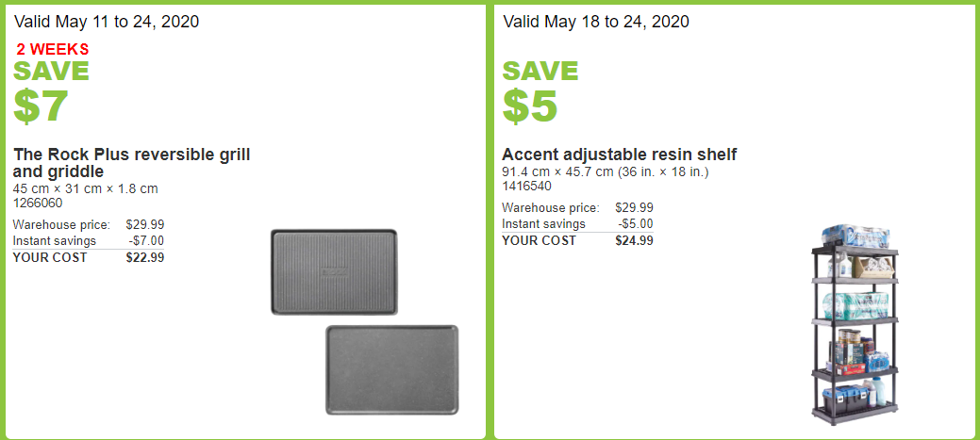Click Valid May 11 to 24, 2020
Viewport: 980px width, 440px height.
coord(107,22)
